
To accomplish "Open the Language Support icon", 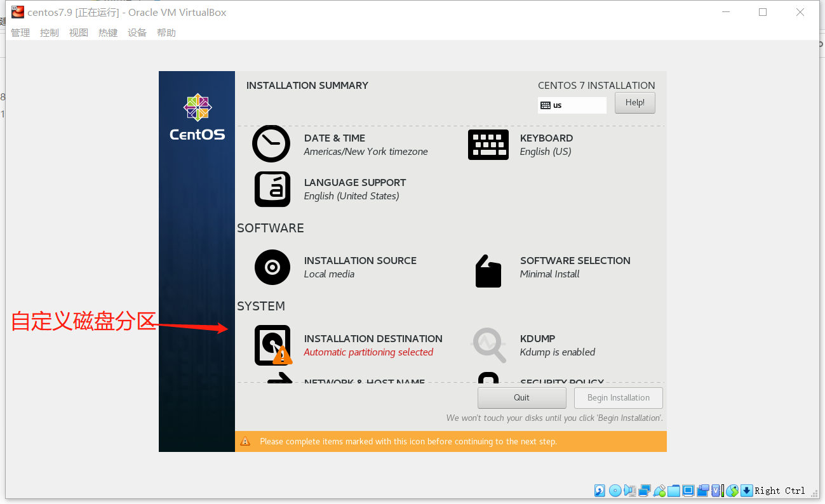I will pos(272,189).
